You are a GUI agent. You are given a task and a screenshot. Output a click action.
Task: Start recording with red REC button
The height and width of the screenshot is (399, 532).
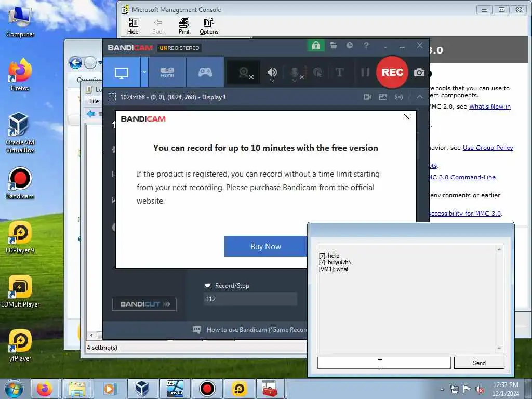(392, 72)
